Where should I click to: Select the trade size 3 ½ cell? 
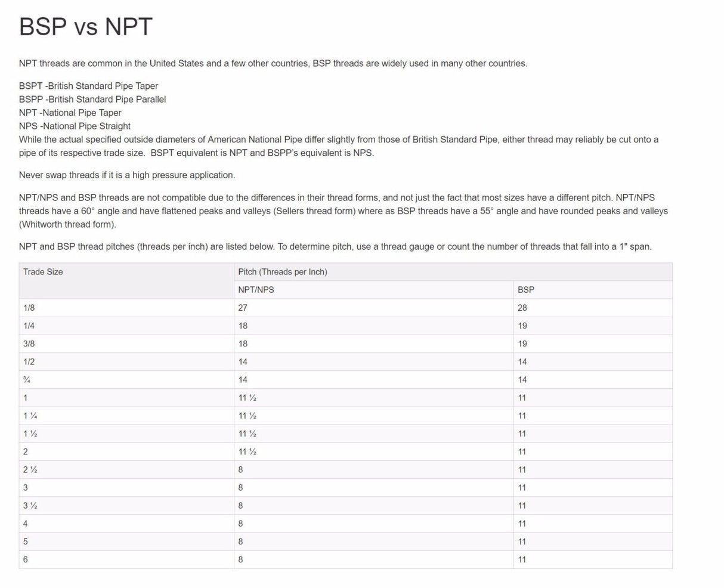click(x=30, y=506)
